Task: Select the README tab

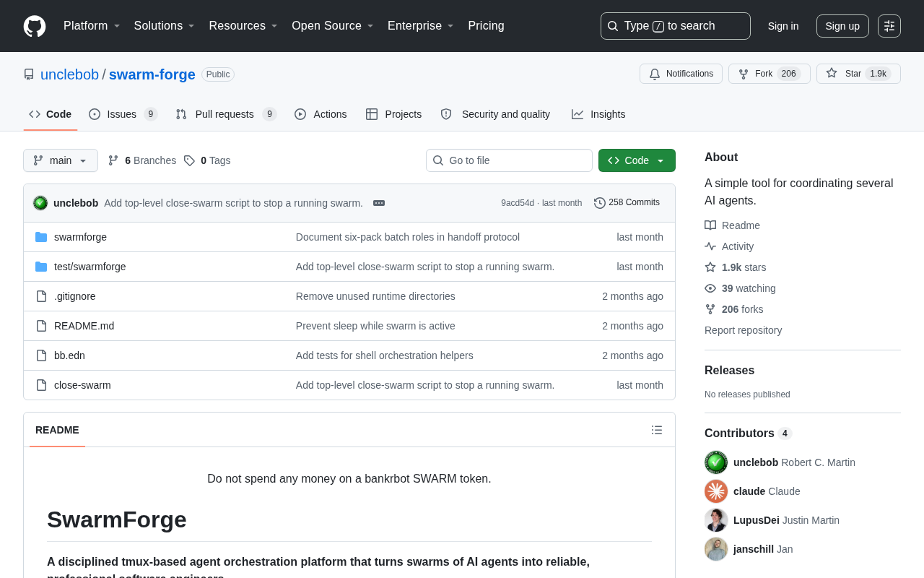Action: [57, 430]
